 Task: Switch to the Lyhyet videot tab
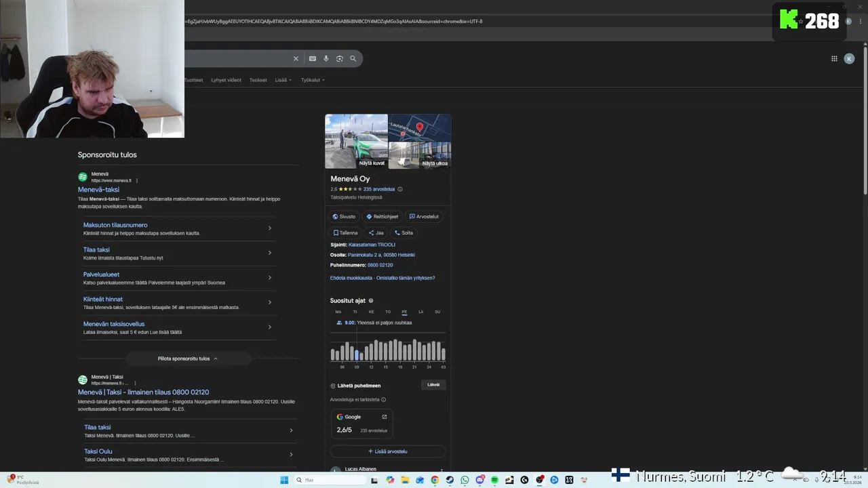tap(226, 80)
